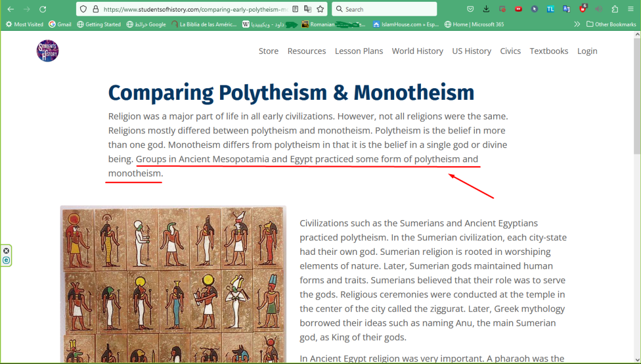This screenshot has height=364, width=641.
Task: Open the Other Bookmarks folder
Action: pyautogui.click(x=611, y=24)
